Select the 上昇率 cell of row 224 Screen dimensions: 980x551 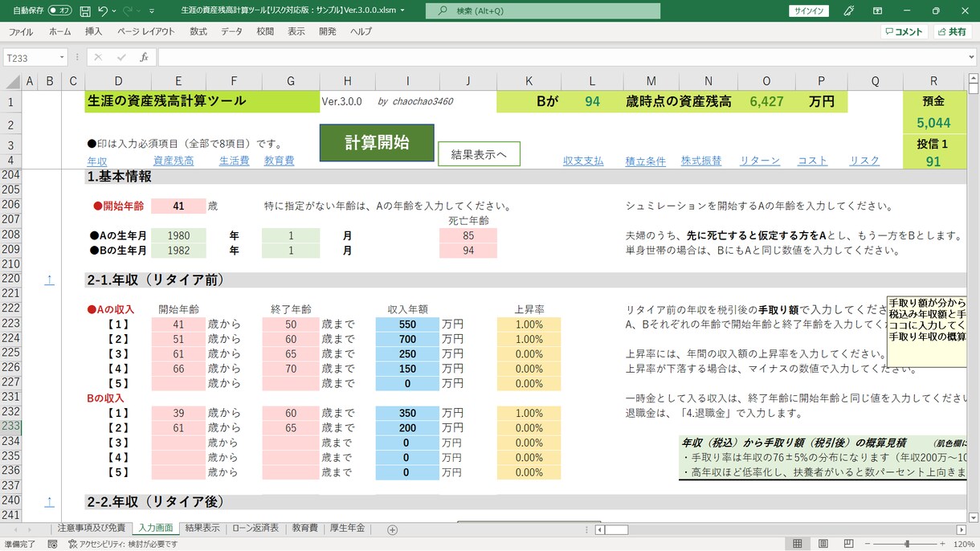tap(529, 339)
